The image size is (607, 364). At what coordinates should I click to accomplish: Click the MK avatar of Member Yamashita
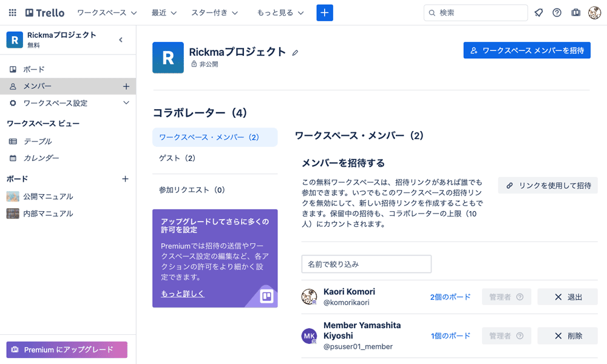[310, 335]
